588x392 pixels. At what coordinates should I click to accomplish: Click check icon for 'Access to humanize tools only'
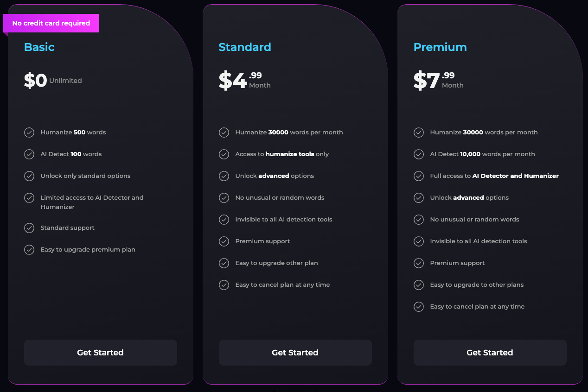pos(224,154)
